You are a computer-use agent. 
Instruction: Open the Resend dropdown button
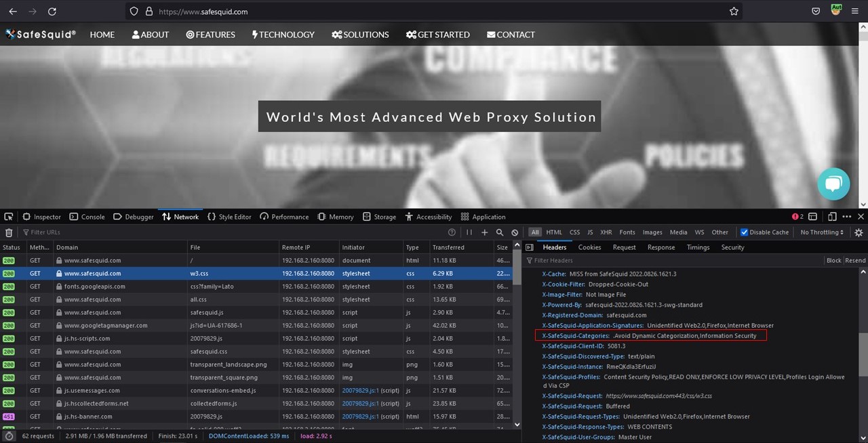(855, 260)
